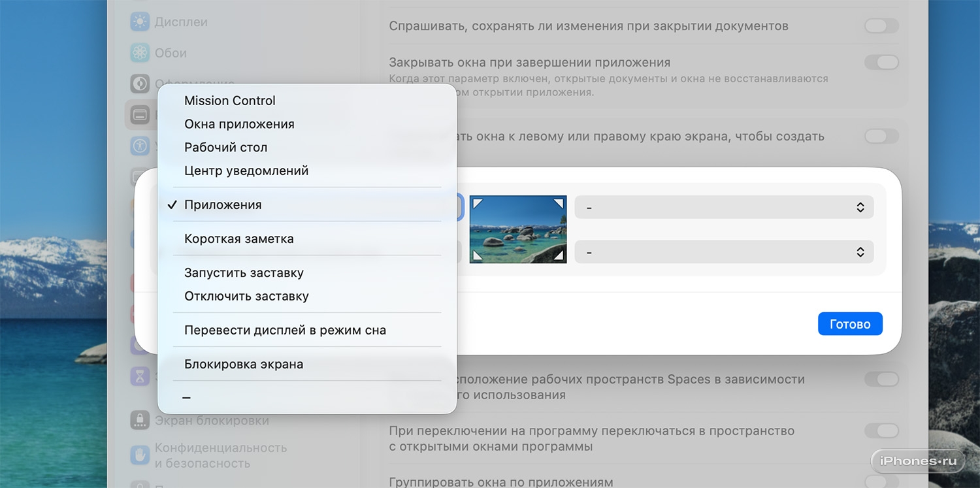The width and height of the screenshot is (980, 488).
Task: Pick Отключить заставку from the menu
Action: [x=307, y=297]
